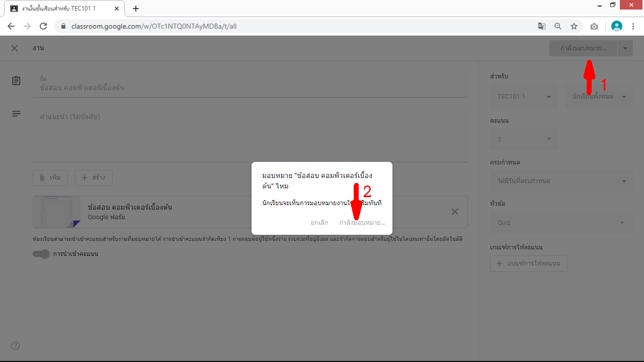Remove the attached Google Form with X

pos(454,212)
